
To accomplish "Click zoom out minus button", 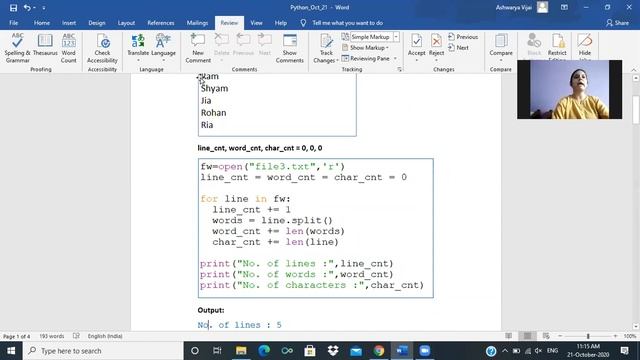I will [560, 336].
